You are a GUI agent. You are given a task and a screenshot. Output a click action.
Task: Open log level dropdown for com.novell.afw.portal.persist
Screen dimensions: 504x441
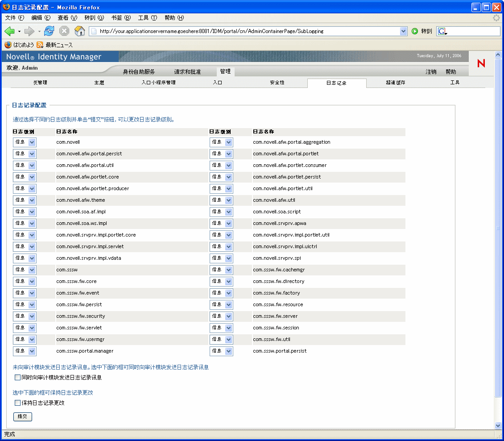[25, 154]
